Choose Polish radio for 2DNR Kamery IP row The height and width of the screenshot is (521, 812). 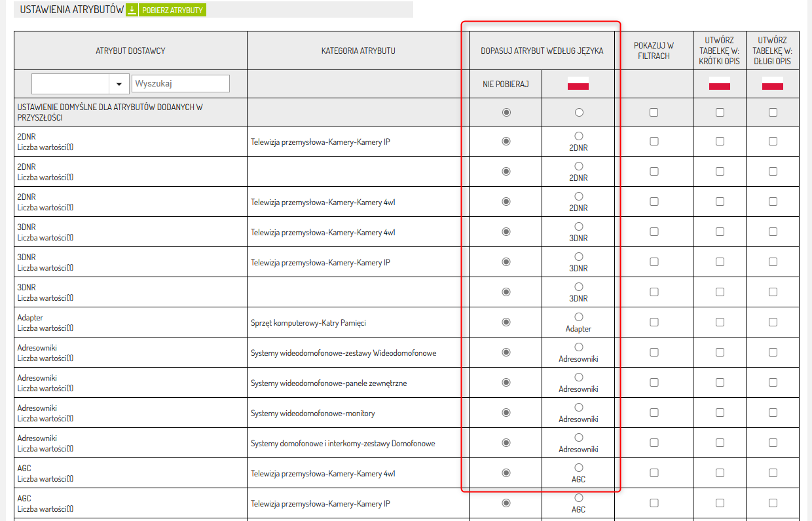[578, 136]
